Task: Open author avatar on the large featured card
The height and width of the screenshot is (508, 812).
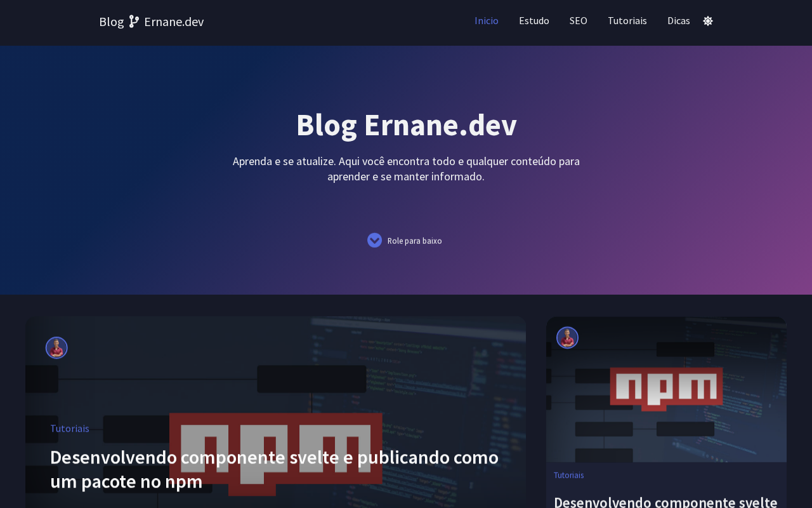Action: click(56, 348)
